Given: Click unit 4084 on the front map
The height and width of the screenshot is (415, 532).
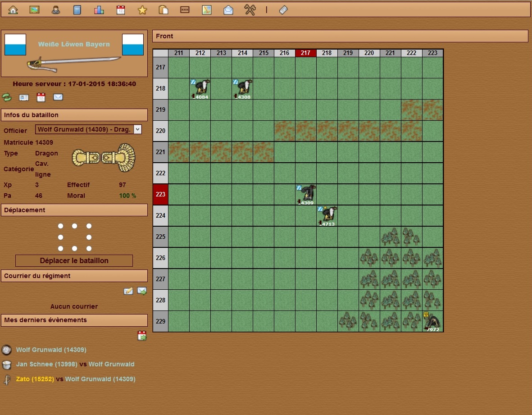Looking at the screenshot, I should click(x=200, y=88).
